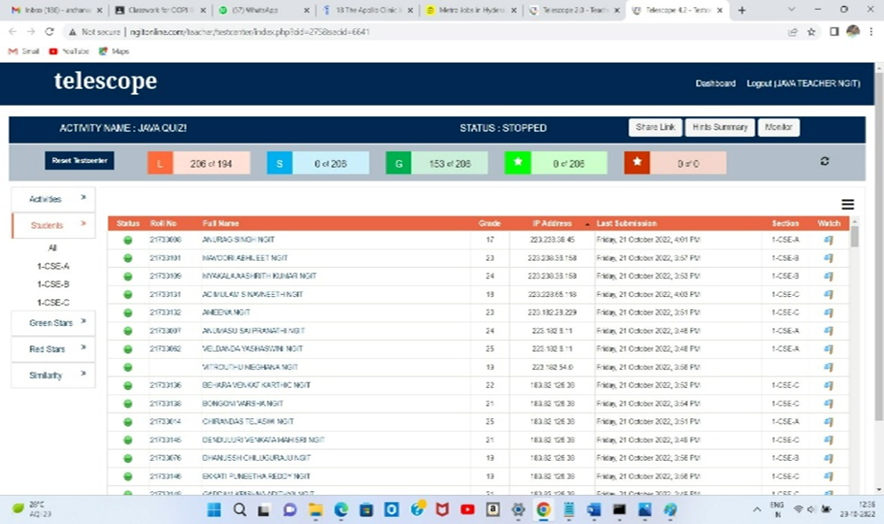This screenshot has width=884, height=524.
Task: Select the All students filter
Action: pyautogui.click(x=53, y=248)
